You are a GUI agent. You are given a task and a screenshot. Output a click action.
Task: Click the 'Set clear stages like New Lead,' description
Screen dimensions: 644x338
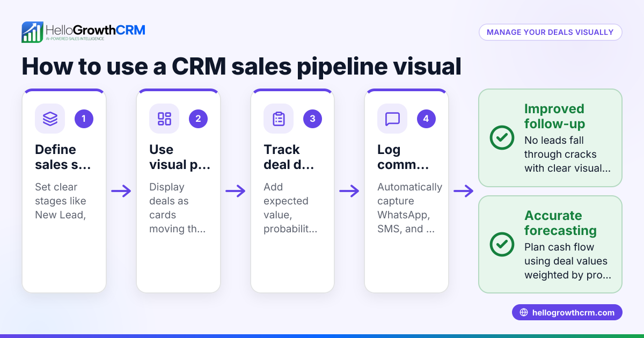[x=61, y=201]
